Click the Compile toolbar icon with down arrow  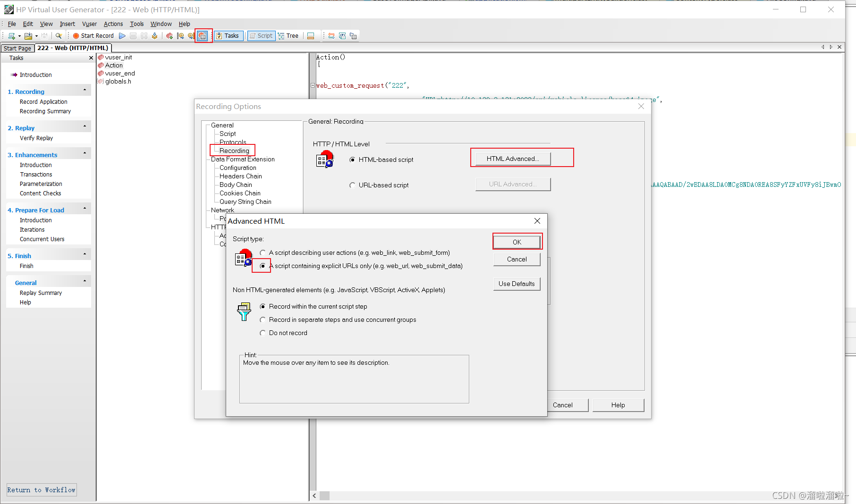154,36
